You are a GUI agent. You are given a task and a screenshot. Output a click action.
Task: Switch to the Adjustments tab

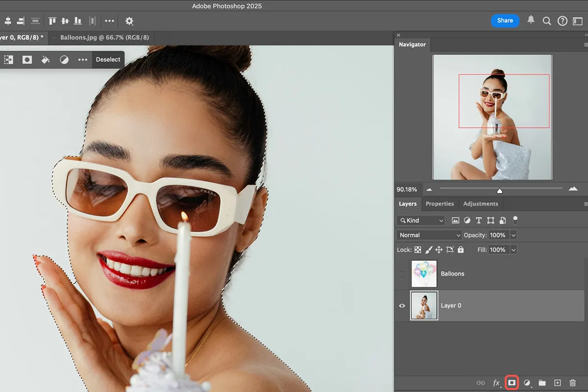[480, 204]
